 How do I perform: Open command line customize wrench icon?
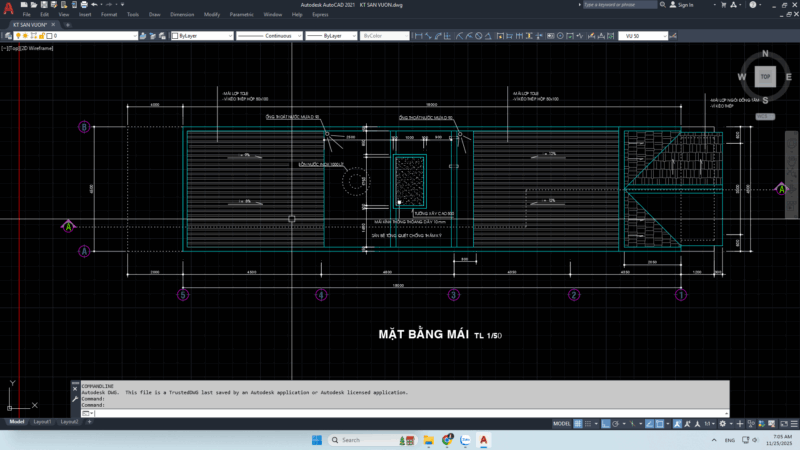tap(75, 400)
